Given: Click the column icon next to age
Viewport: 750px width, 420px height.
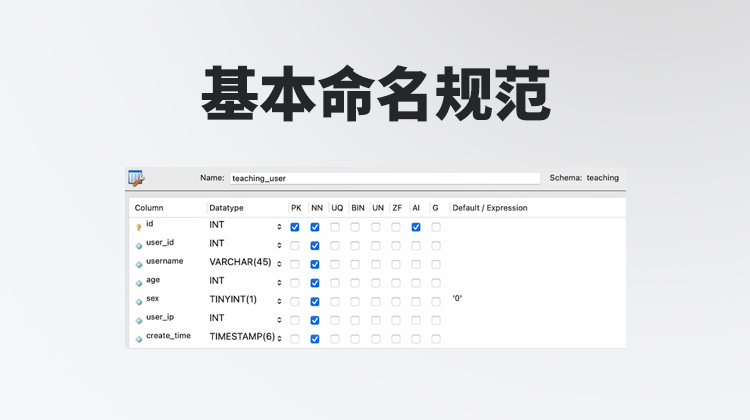Looking at the screenshot, I should [x=139, y=283].
